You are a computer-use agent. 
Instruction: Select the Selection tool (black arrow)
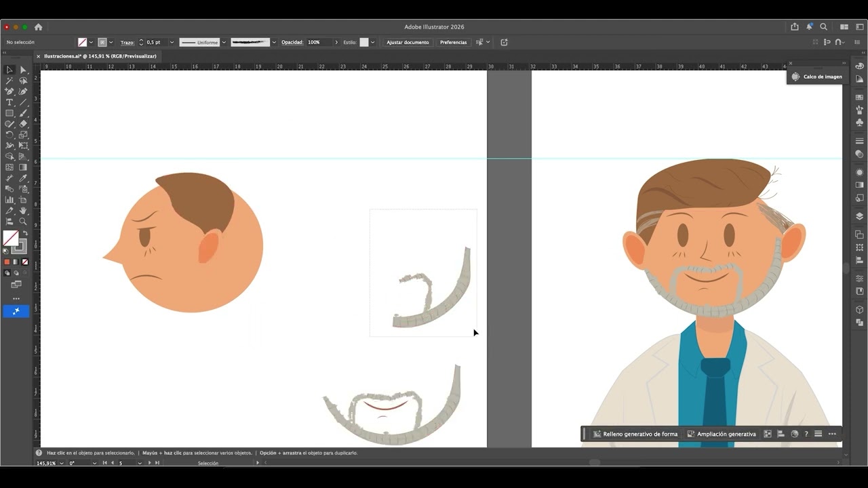coord(9,69)
